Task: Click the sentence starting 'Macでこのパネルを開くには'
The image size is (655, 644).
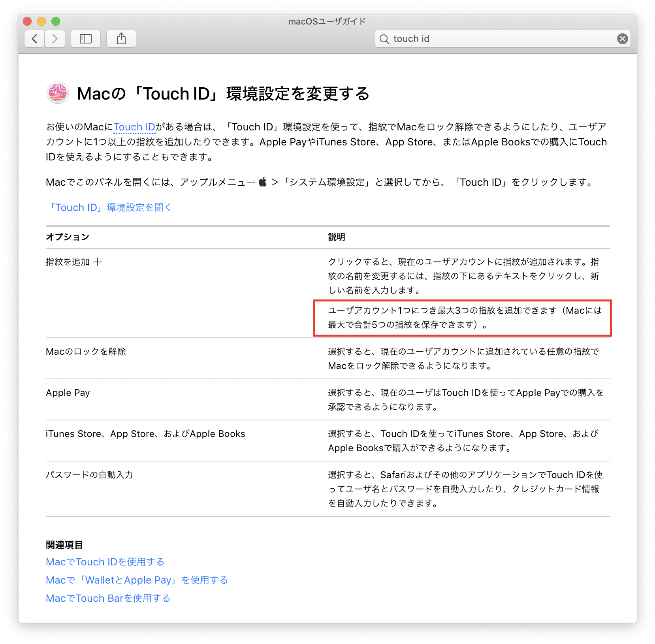Action: click(320, 182)
